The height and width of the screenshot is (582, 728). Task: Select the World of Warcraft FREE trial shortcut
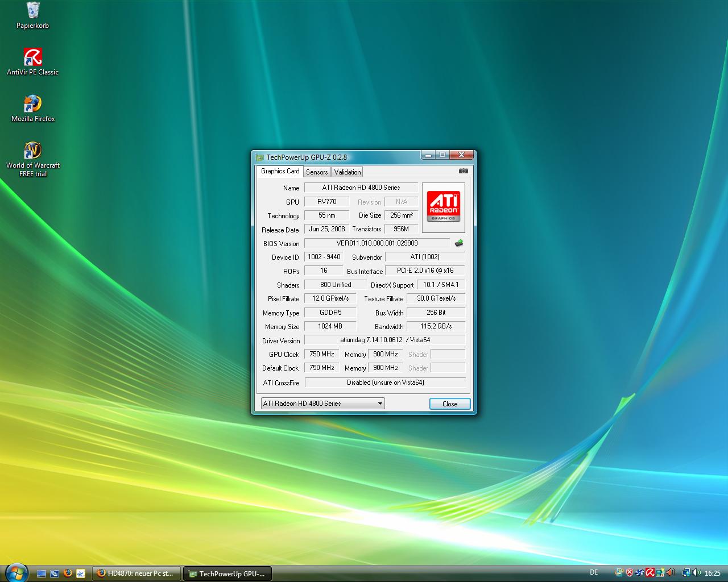(33, 160)
